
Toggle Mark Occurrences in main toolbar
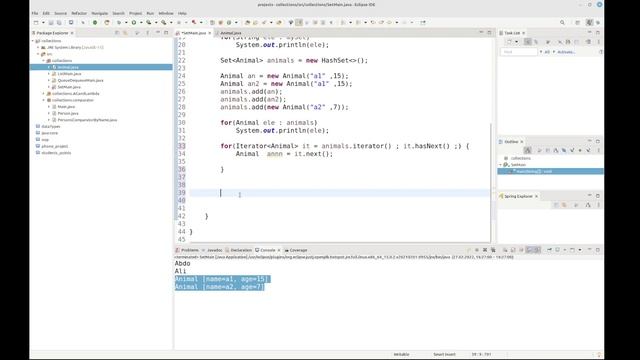pos(299,22)
